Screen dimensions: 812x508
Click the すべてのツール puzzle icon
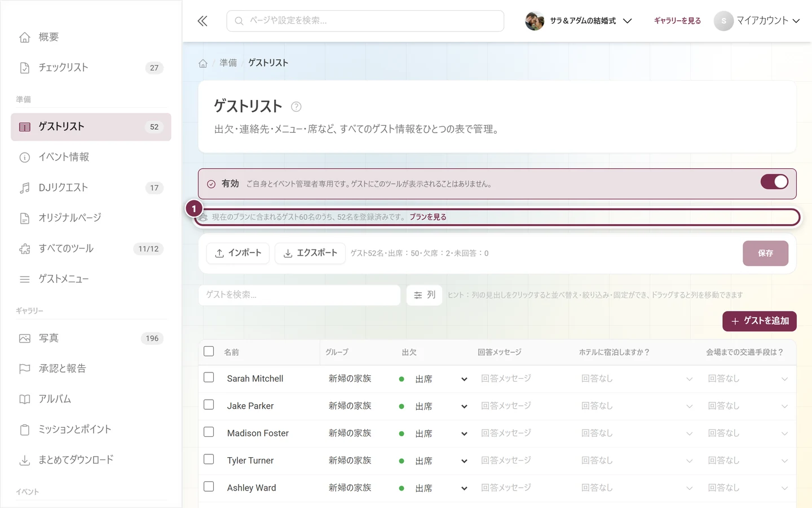point(25,249)
